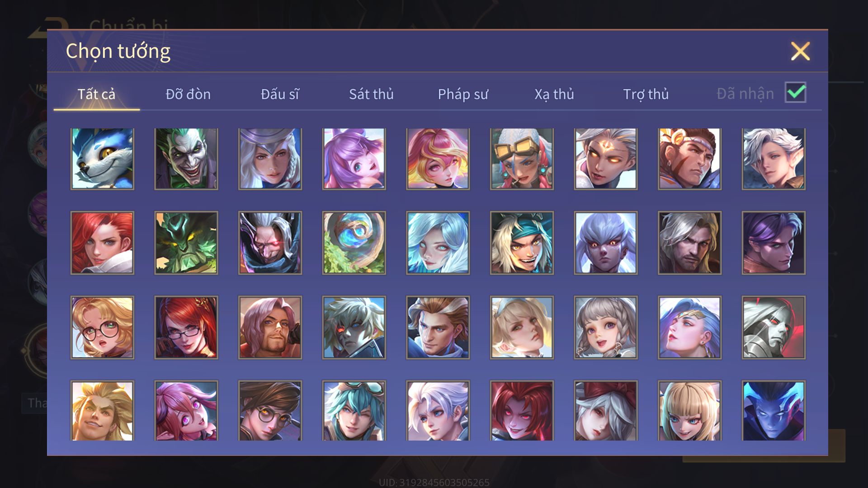Choose the blonde girl with round glasses
The width and height of the screenshot is (868, 488).
pos(102,328)
